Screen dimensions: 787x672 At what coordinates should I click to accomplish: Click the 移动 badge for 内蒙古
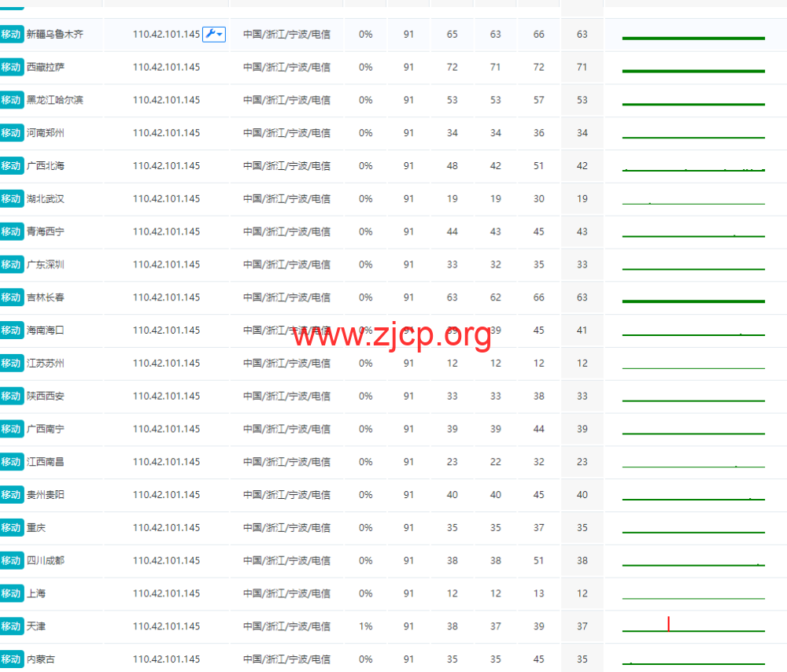pos(11,659)
